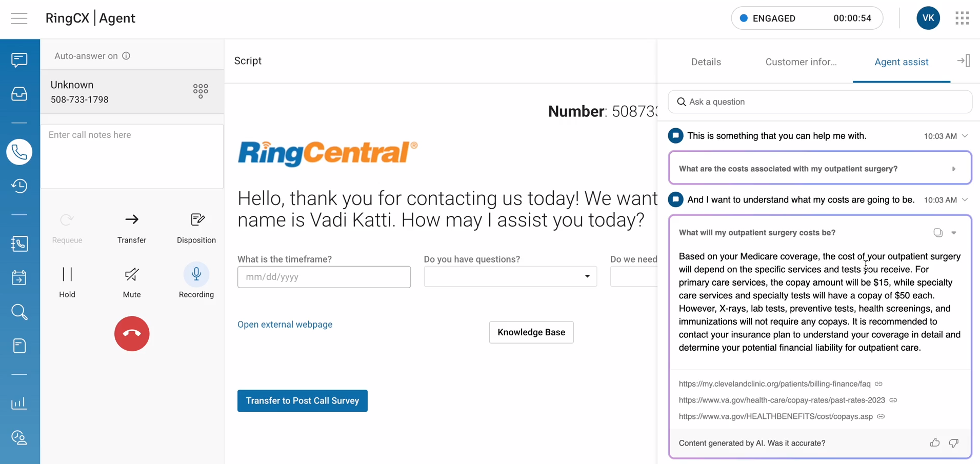Open the Cleveland Clinic billing FAQ link
The width and height of the screenshot is (980, 464).
(774, 384)
